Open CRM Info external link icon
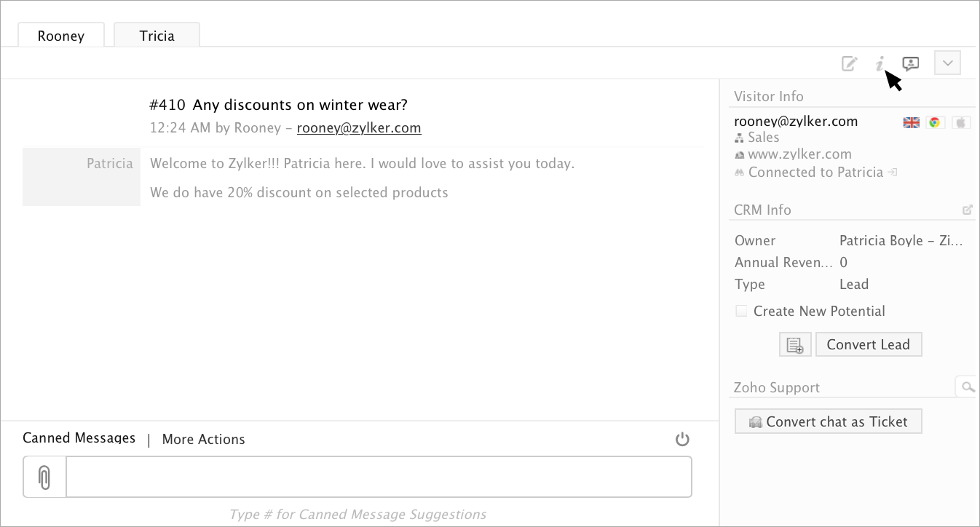The width and height of the screenshot is (980, 527). click(x=967, y=210)
